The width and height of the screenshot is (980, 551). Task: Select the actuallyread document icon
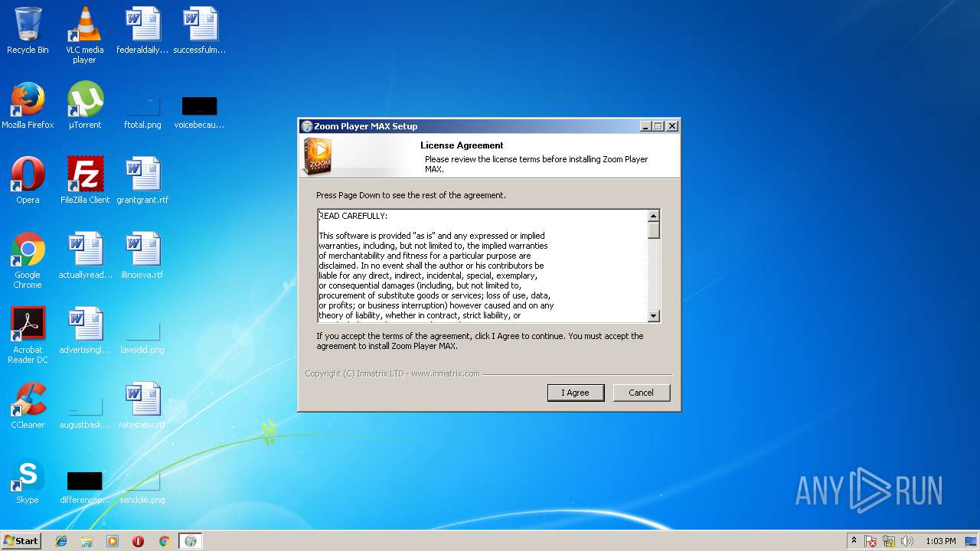(84, 256)
